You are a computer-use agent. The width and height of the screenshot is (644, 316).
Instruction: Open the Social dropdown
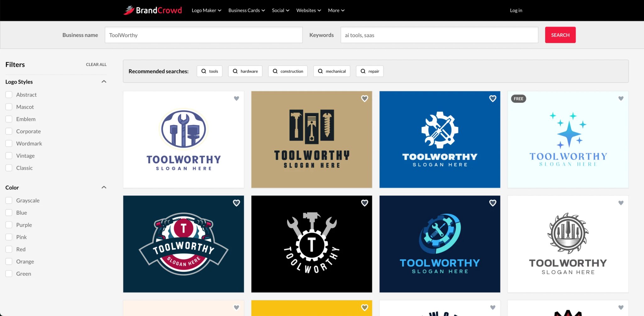click(x=280, y=10)
